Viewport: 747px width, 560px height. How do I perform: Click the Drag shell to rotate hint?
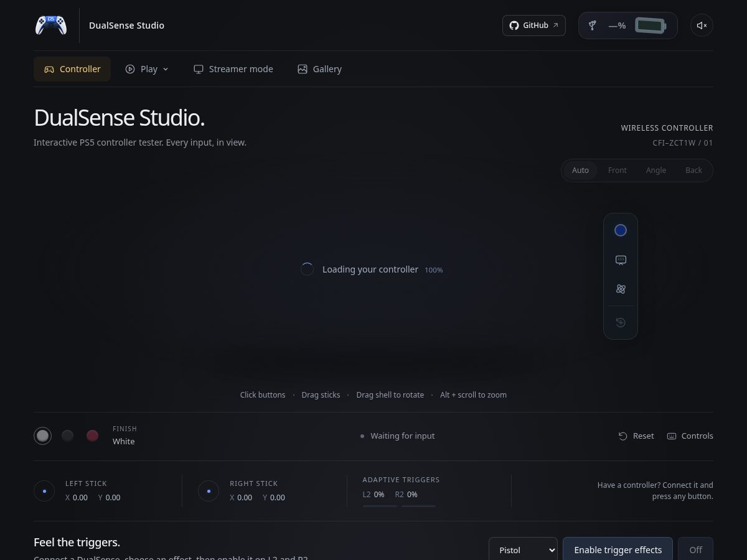pyautogui.click(x=390, y=395)
